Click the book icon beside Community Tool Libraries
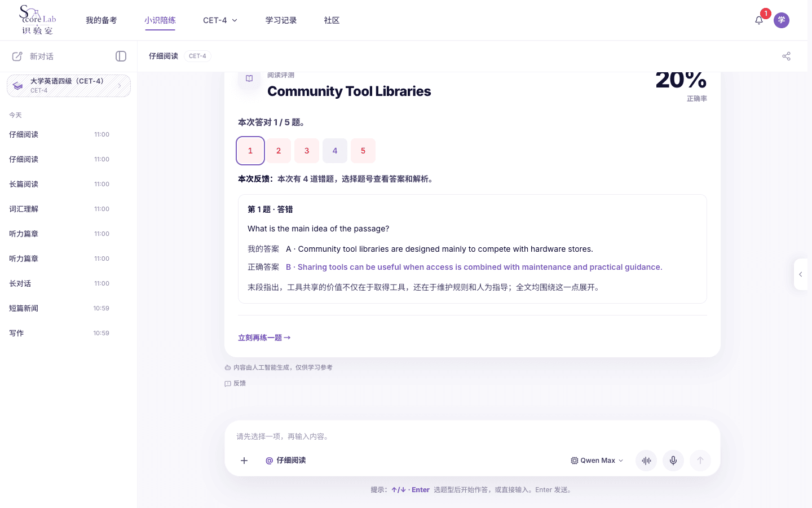The height and width of the screenshot is (508, 812). (x=249, y=79)
